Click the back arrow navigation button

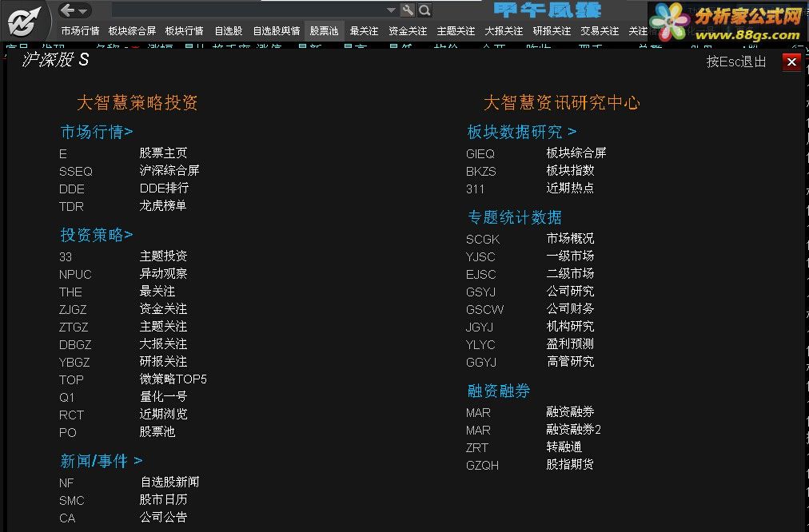click(68, 10)
